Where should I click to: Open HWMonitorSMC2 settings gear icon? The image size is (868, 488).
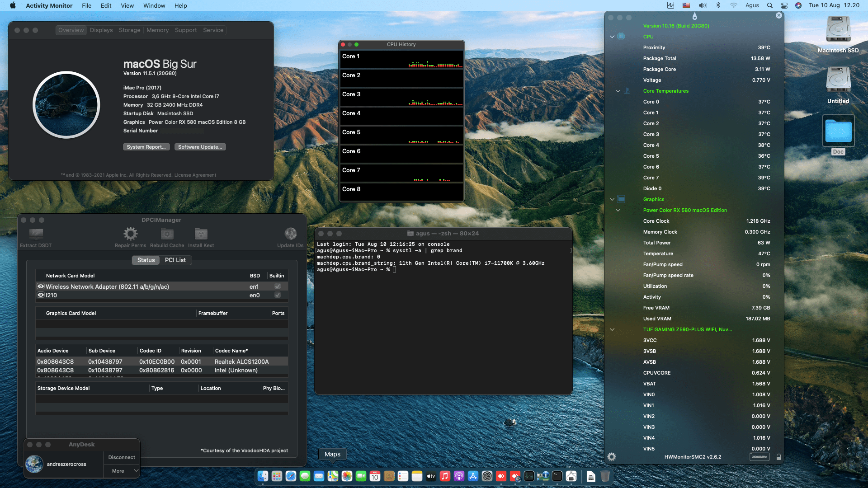pos(612,457)
